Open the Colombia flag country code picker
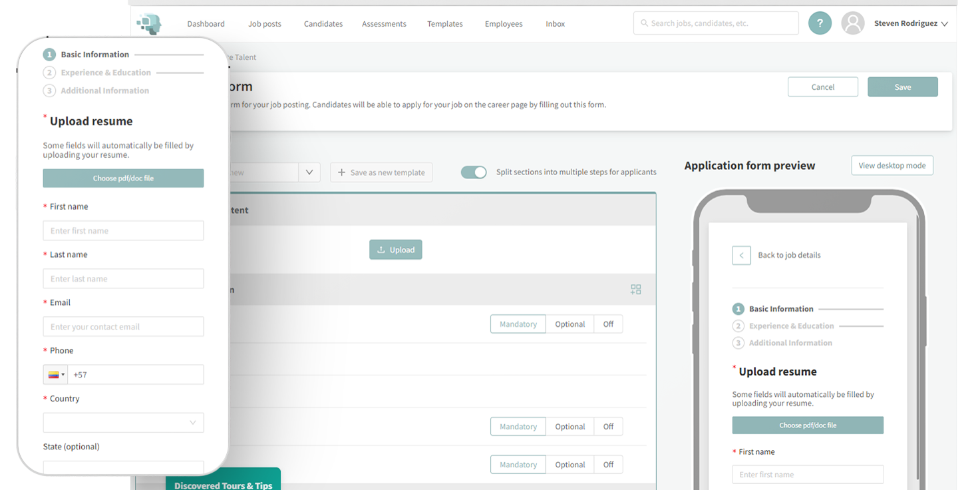 click(55, 374)
